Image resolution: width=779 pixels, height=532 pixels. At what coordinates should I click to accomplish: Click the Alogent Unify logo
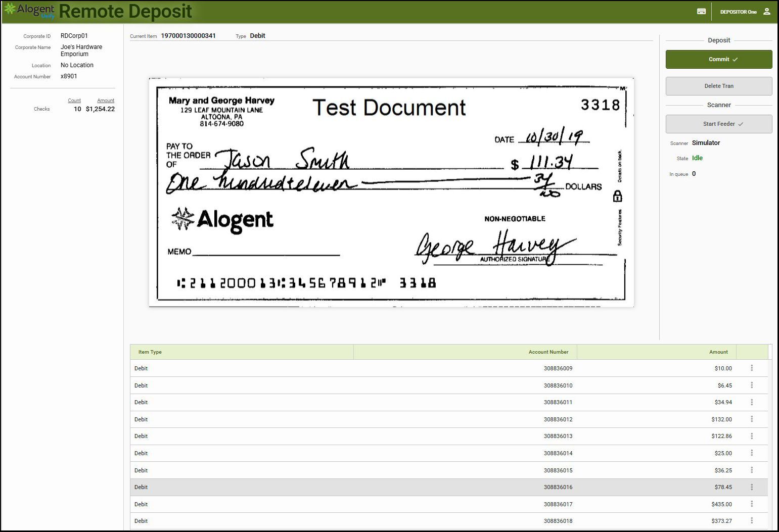(x=29, y=11)
